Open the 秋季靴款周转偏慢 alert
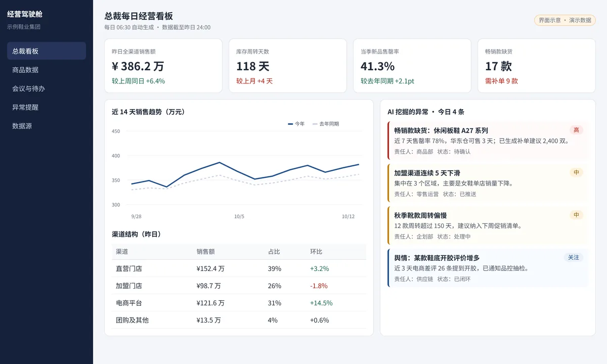Screen dimensions: 607x364 (488, 225)
